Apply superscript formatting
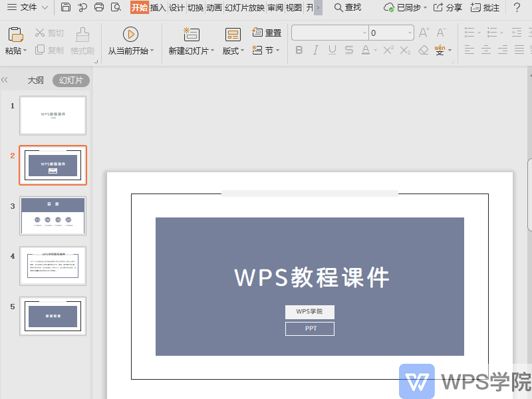Viewport: 532px width, 399px height. point(388,49)
